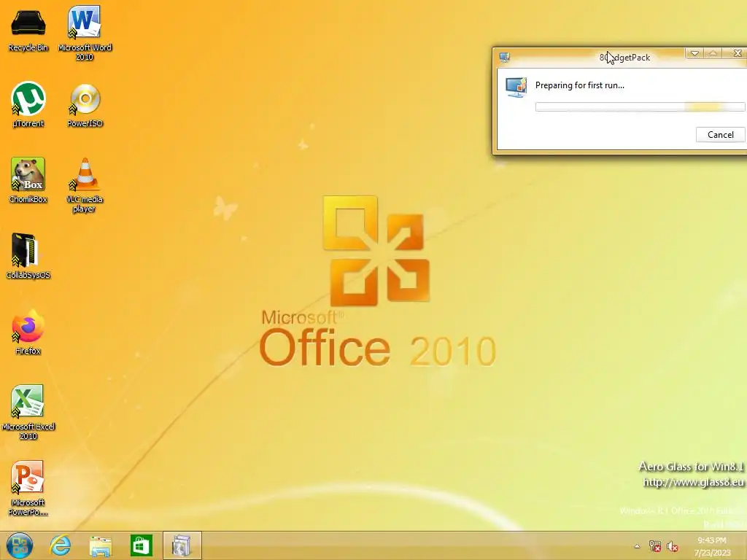747x560 pixels.
Task: Open the taskbar clock and date
Action: [712, 546]
